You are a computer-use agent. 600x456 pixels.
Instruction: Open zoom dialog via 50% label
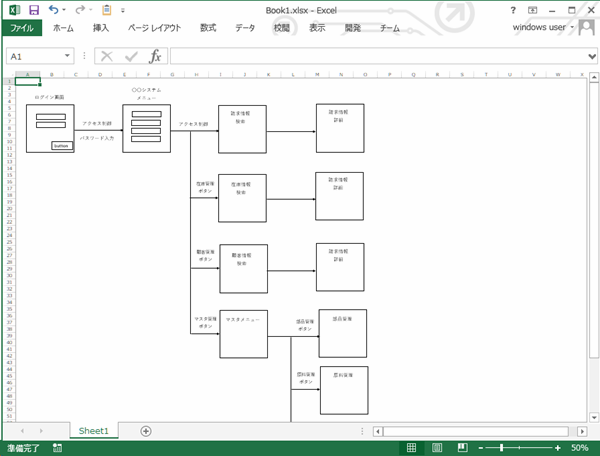[579, 448]
